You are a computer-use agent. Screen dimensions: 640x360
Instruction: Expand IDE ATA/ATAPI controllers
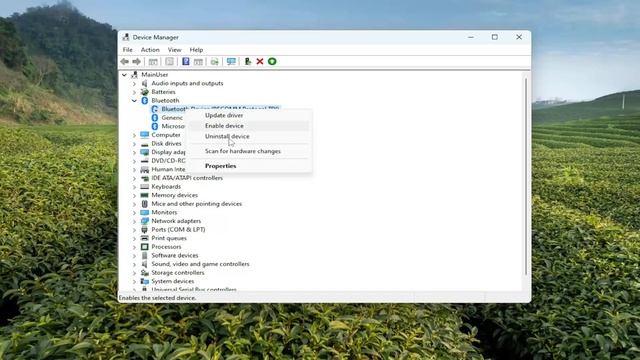pyautogui.click(x=134, y=178)
